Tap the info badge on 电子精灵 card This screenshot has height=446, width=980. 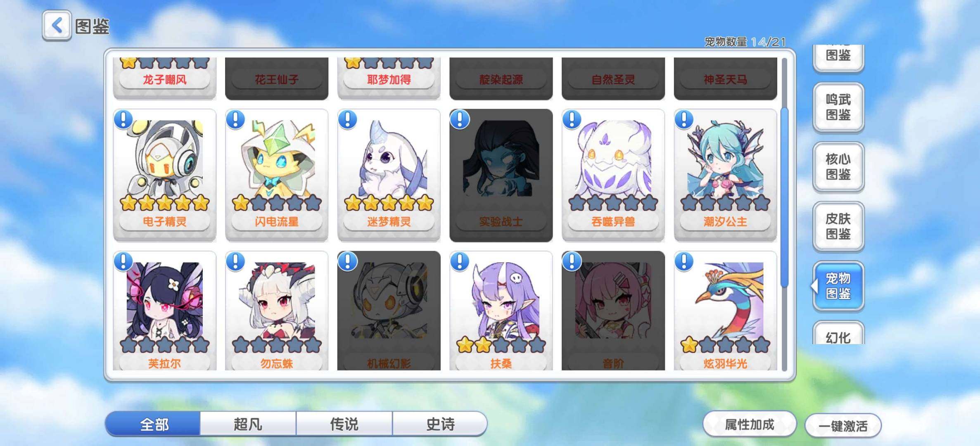pyautogui.click(x=123, y=119)
